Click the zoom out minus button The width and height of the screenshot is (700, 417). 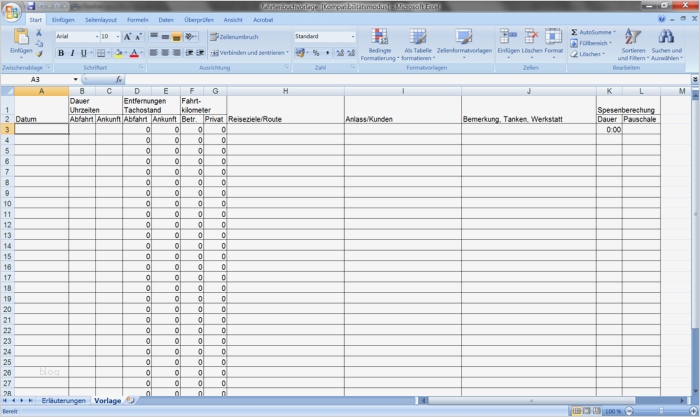coord(629,411)
